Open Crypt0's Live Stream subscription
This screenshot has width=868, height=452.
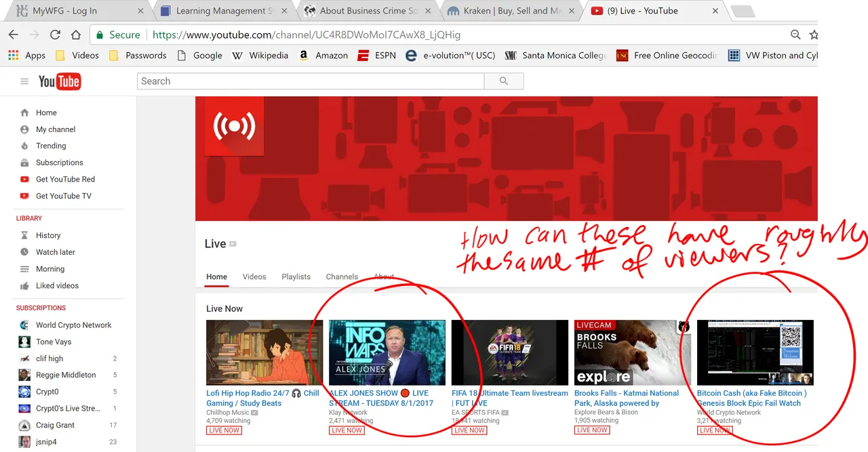click(68, 409)
